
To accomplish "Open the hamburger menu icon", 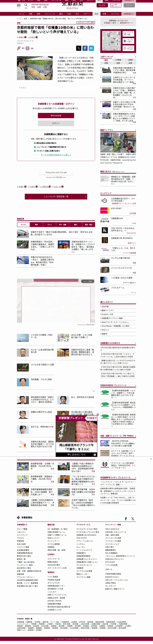I will [x=19, y=5].
